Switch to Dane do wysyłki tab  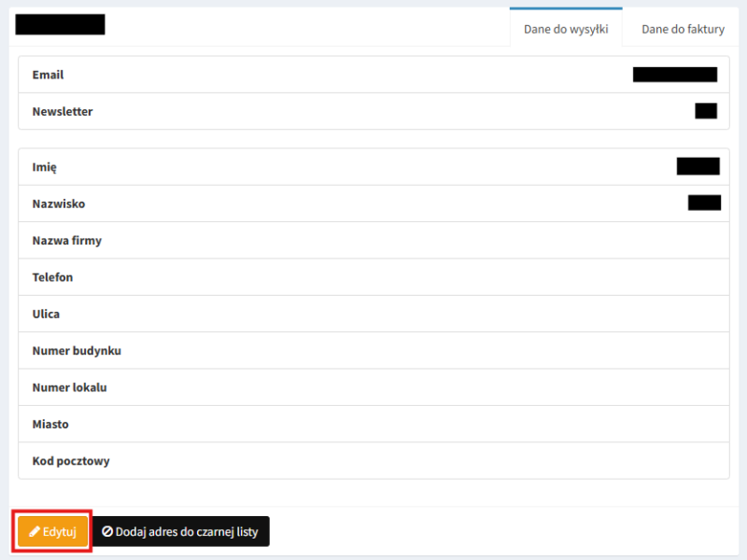[x=566, y=29]
